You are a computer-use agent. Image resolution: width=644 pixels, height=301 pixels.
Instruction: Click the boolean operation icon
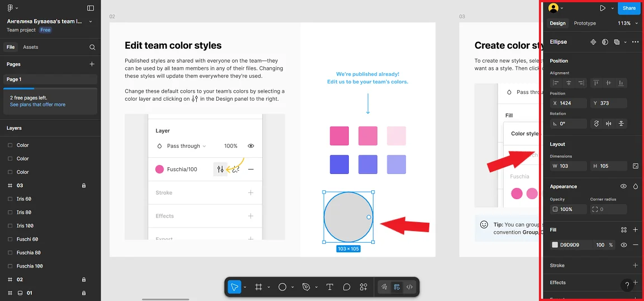[x=617, y=42]
